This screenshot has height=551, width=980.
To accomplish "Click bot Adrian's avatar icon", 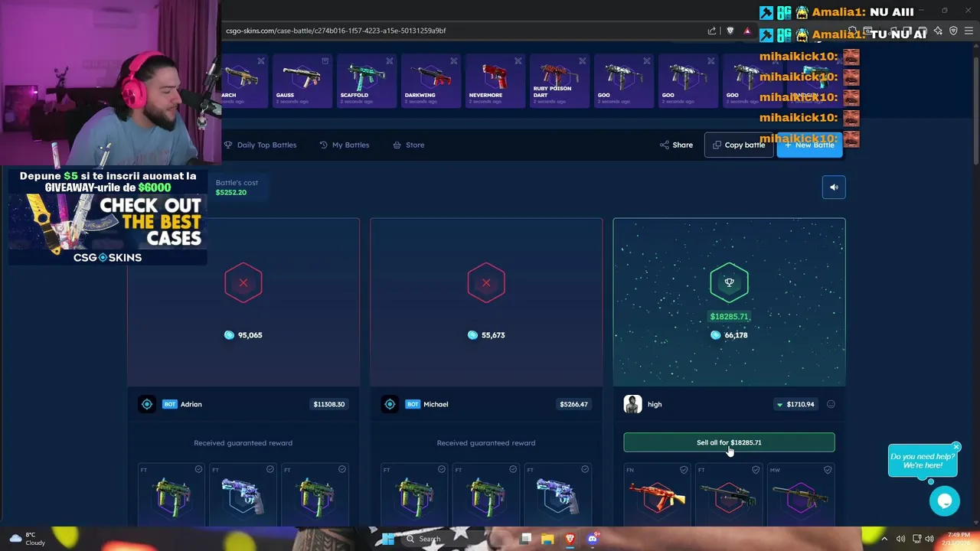I will pyautogui.click(x=147, y=404).
